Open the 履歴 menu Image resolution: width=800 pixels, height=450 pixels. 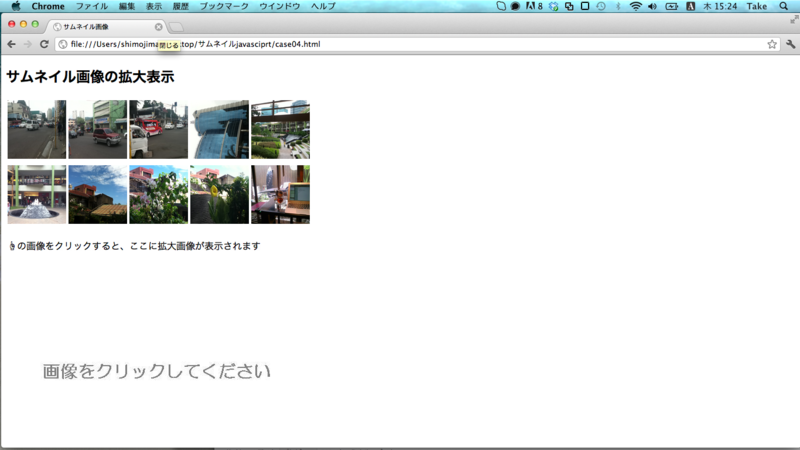(x=181, y=6)
